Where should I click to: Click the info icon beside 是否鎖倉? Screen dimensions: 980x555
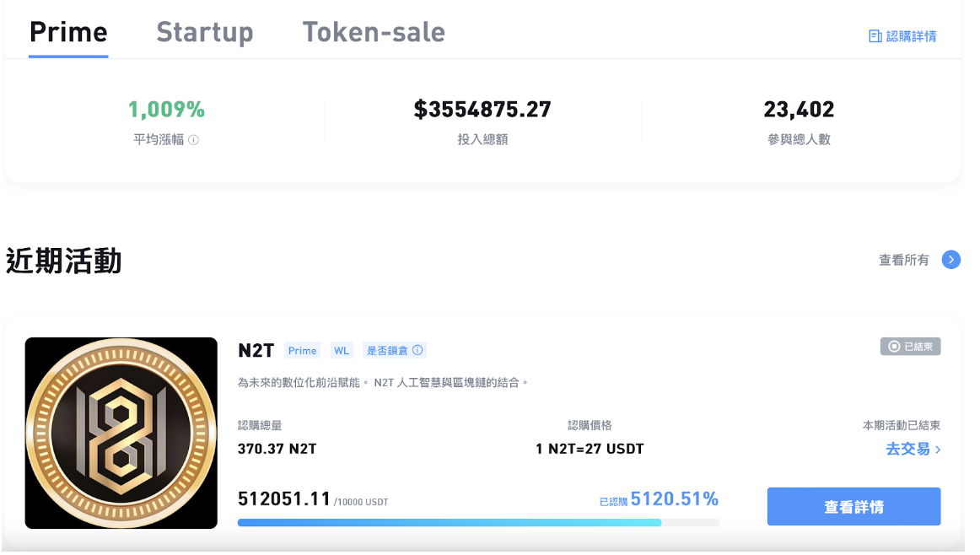click(x=417, y=350)
